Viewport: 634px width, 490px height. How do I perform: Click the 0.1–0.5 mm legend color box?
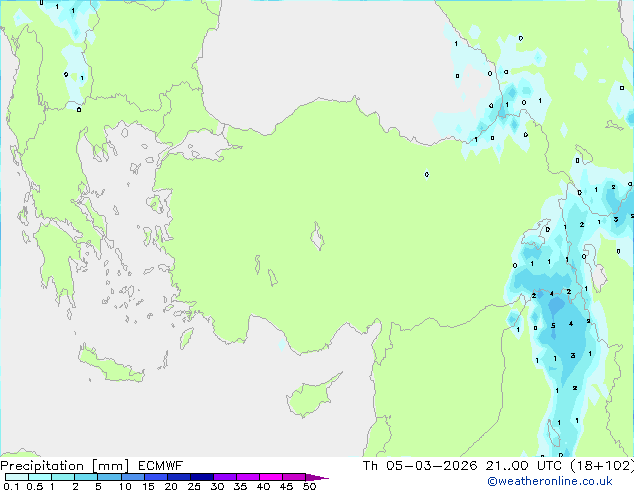pyautogui.click(x=17, y=477)
